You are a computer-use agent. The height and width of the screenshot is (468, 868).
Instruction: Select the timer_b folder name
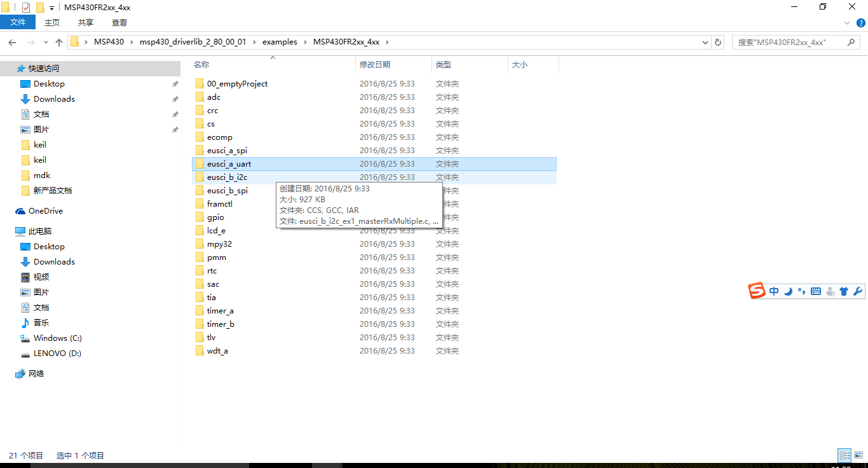pos(220,324)
